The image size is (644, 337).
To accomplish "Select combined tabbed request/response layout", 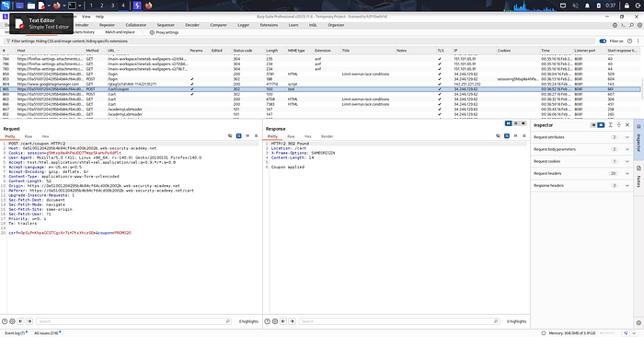I will pyautogui.click(x=523, y=123).
